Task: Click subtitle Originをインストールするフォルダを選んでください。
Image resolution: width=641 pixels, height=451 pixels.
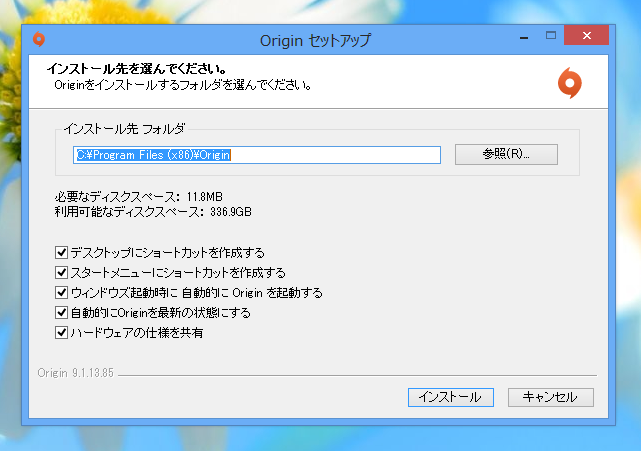Action: click(183, 85)
